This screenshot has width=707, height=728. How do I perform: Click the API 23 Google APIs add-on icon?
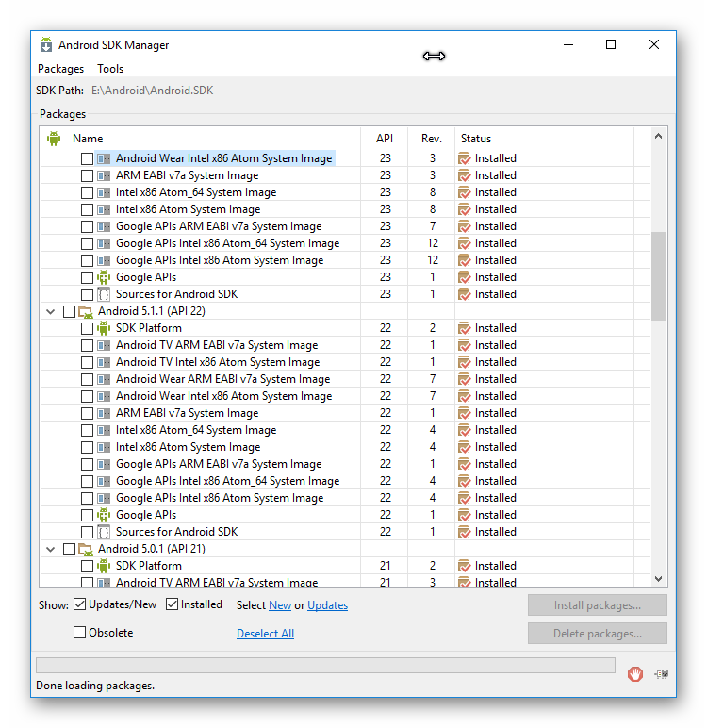[x=104, y=277]
